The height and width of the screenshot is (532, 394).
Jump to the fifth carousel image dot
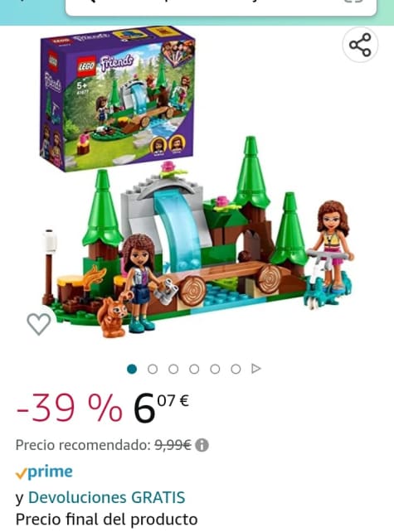click(215, 369)
